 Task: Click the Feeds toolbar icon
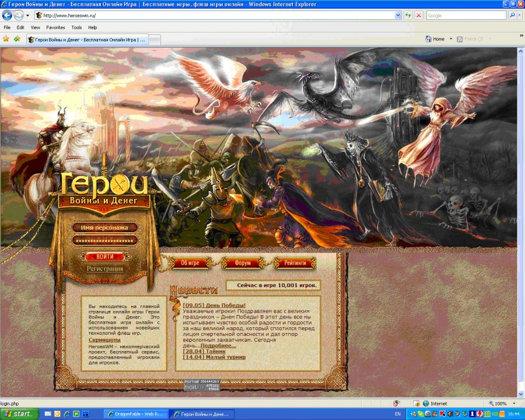pyautogui.click(x=460, y=39)
